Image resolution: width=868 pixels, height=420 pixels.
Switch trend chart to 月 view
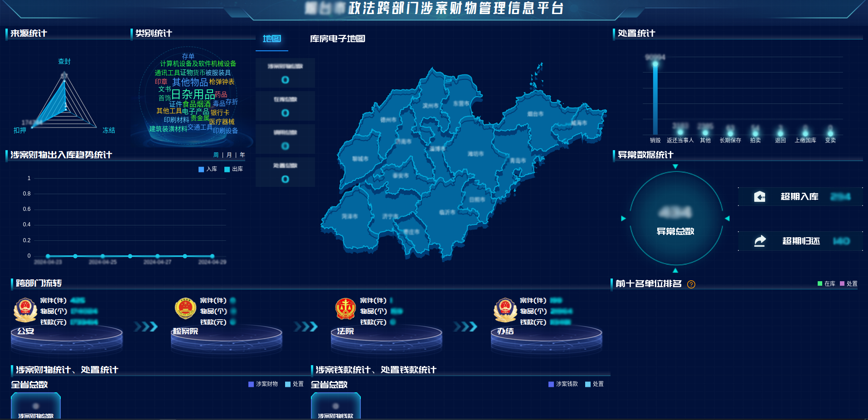pyautogui.click(x=229, y=155)
